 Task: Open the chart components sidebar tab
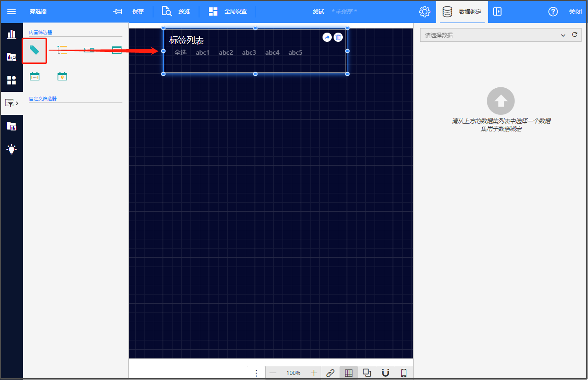pyautogui.click(x=12, y=34)
